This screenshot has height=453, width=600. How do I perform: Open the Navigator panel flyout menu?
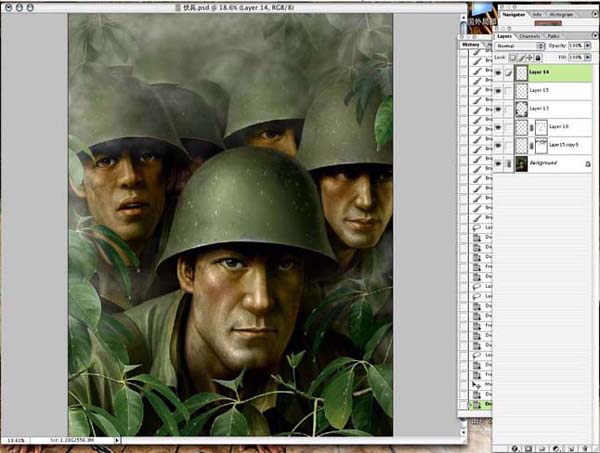coord(595,14)
